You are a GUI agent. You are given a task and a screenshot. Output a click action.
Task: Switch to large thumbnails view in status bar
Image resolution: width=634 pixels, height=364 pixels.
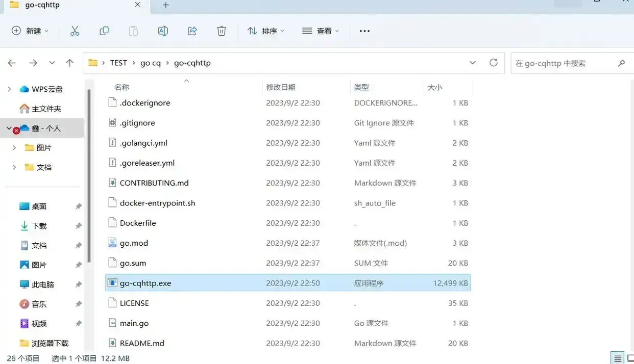(x=630, y=358)
